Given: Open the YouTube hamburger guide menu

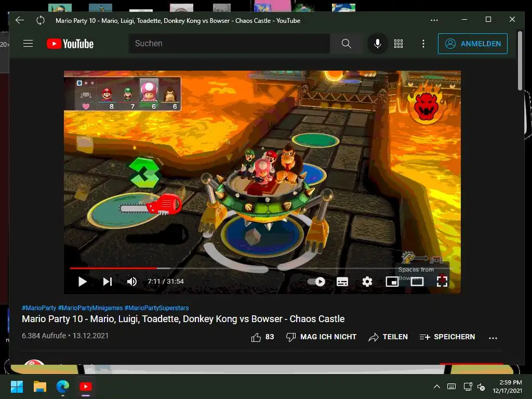Looking at the screenshot, I should point(28,44).
